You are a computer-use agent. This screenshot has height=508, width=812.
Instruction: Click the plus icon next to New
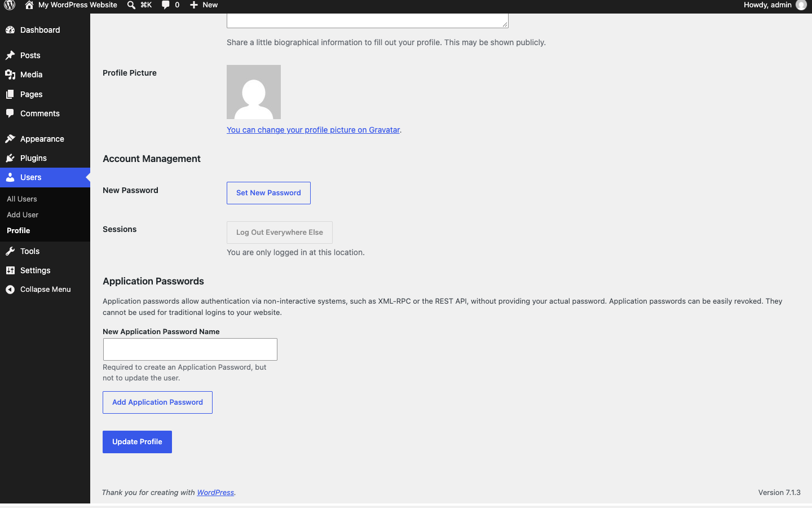[x=194, y=5]
